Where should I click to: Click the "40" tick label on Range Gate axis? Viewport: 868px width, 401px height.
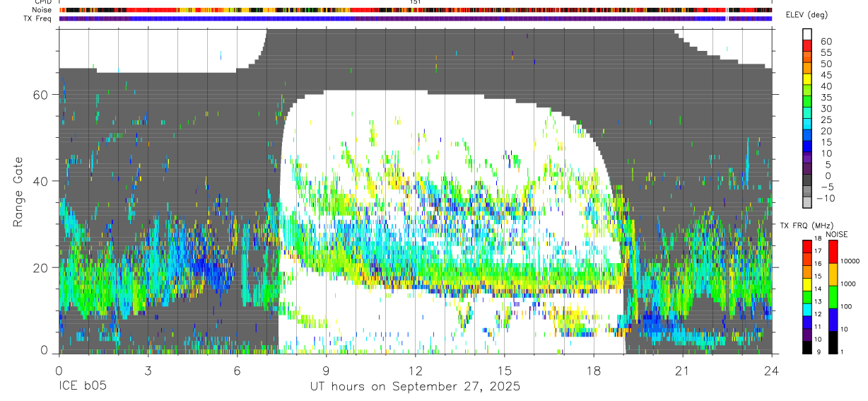click(x=40, y=181)
